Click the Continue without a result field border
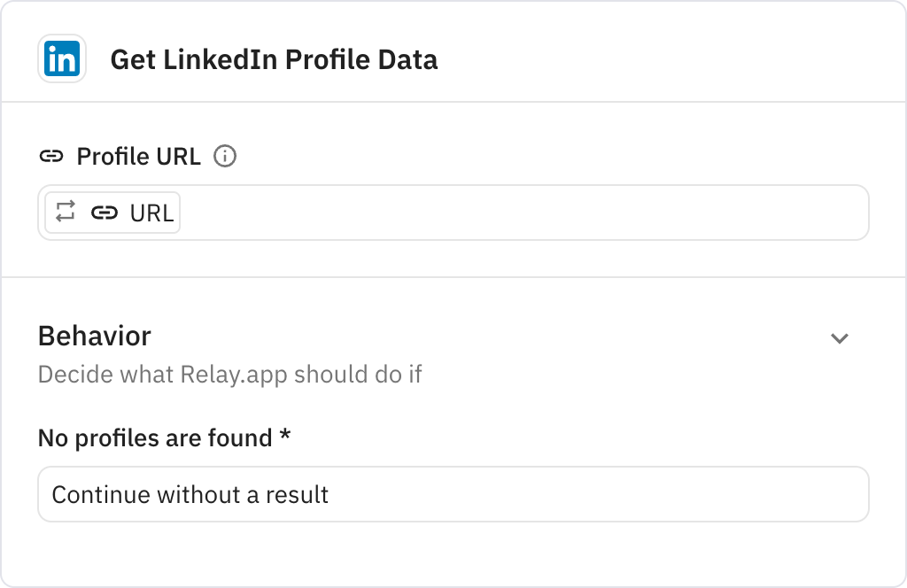Viewport: 907px width, 588px height. tap(453, 494)
